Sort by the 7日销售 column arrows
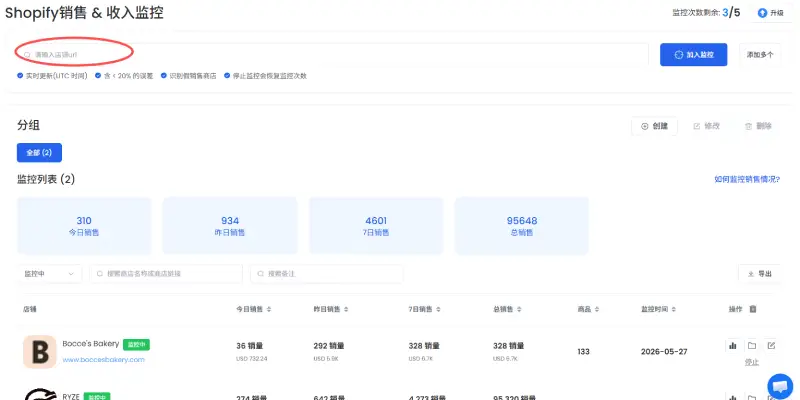Image resolution: width=800 pixels, height=400 pixels. click(x=438, y=310)
